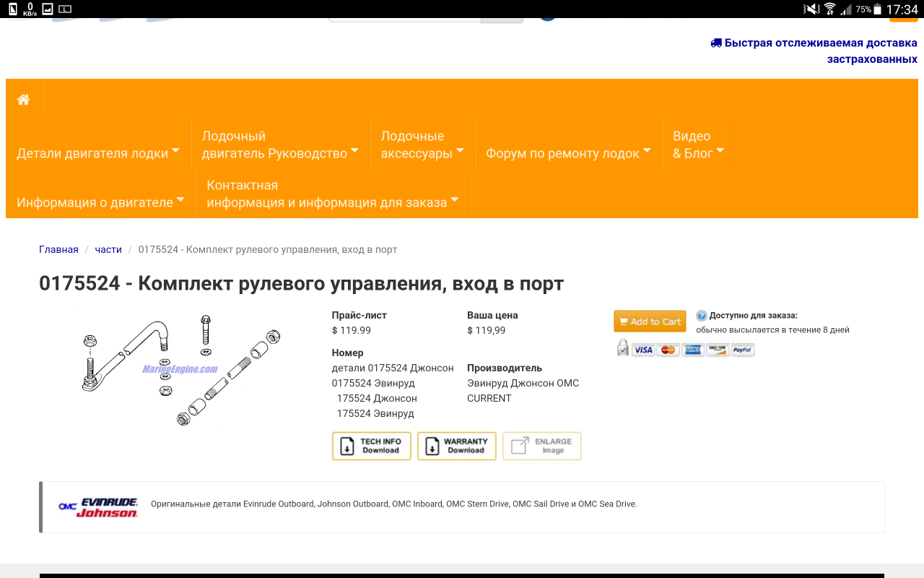This screenshot has height=578, width=924.
Task: Expand the Детали двигателя лодки menu
Action: tap(98, 153)
